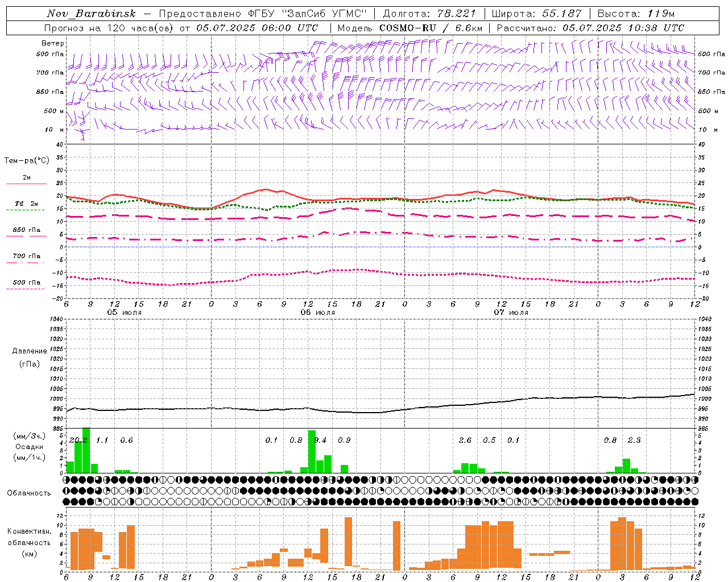Click the 10 м wind level on left axis
The width and height of the screenshot is (728, 582).
[x=55, y=130]
